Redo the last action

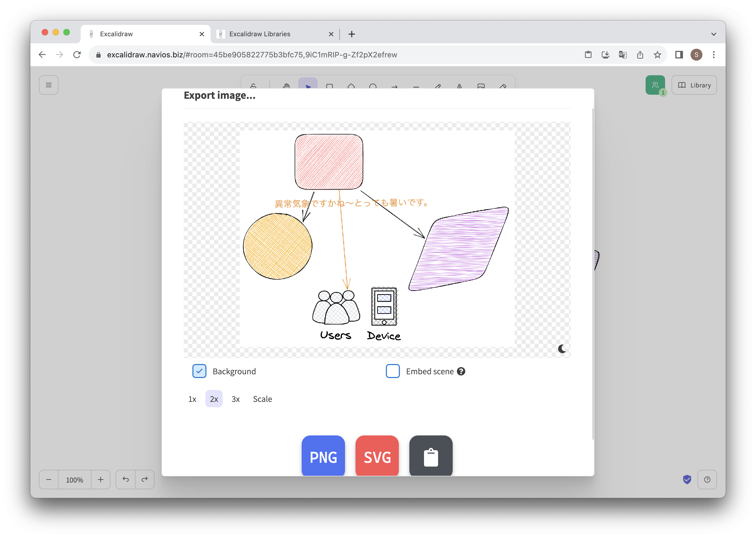click(145, 479)
